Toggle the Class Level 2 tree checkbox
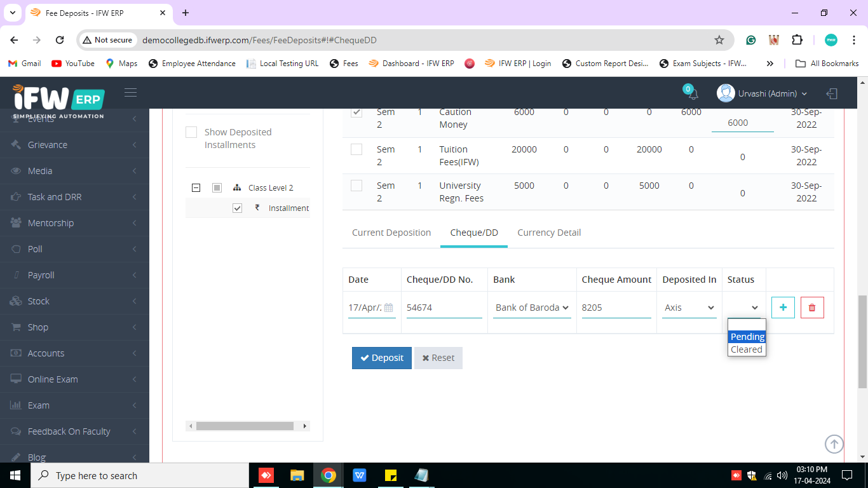The height and width of the screenshot is (488, 868). tap(217, 188)
